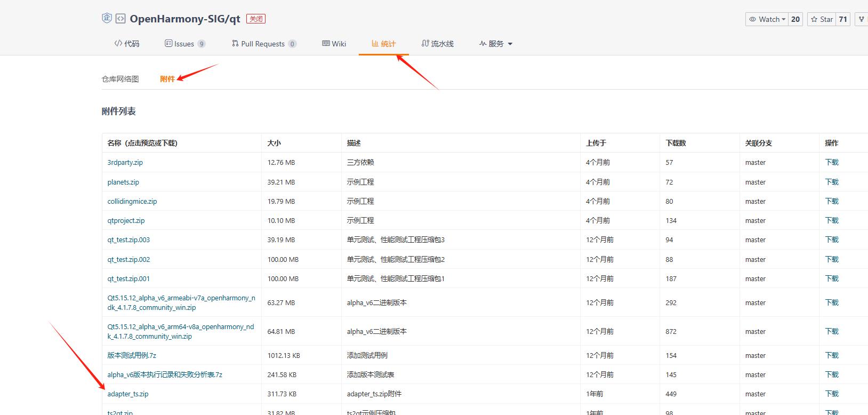Click the fork icon at top right edge

click(x=862, y=19)
